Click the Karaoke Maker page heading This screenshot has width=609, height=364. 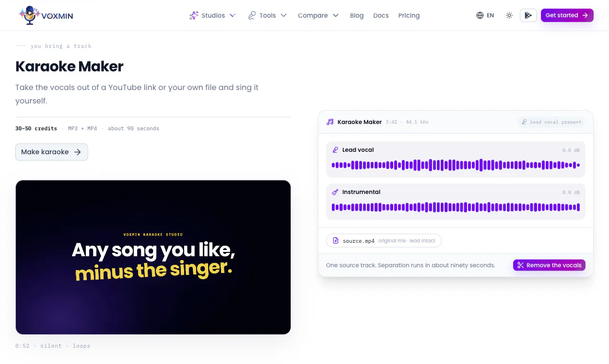tap(70, 66)
